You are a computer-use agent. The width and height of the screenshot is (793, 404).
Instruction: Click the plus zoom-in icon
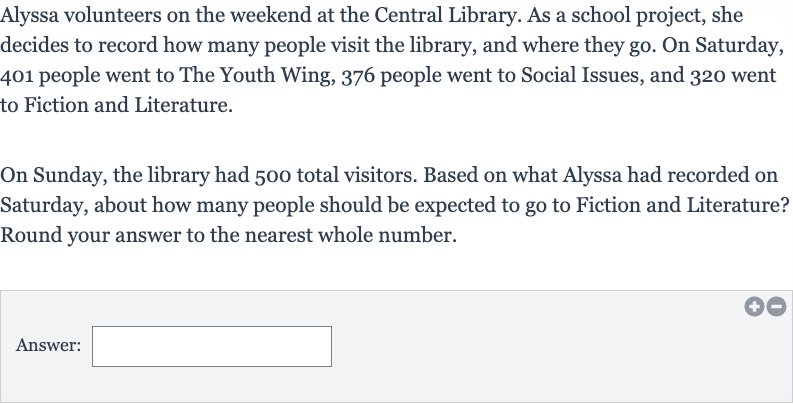pyautogui.click(x=754, y=306)
